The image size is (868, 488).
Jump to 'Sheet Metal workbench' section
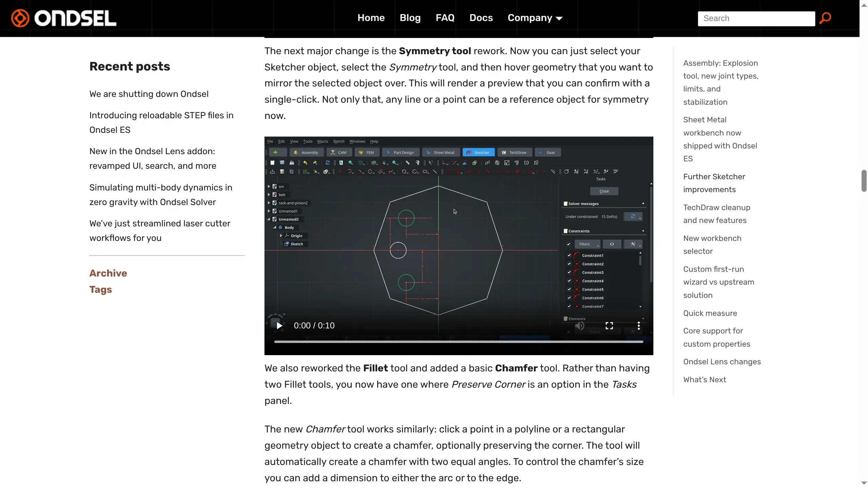point(720,139)
